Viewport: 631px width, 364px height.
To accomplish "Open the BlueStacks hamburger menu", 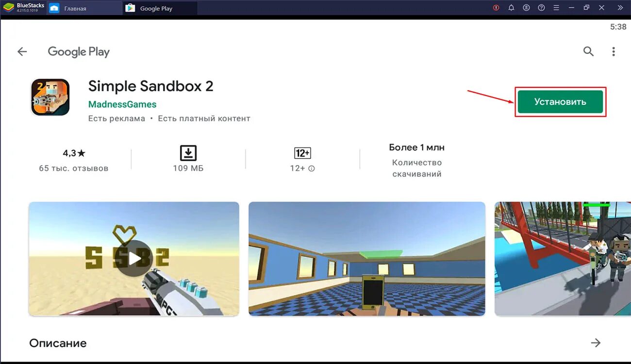I will click(556, 7).
